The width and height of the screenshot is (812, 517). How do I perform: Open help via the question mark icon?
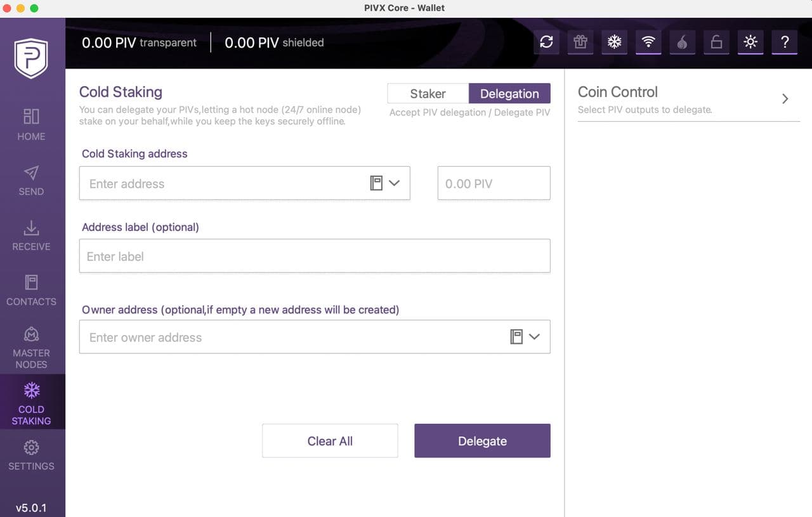click(785, 43)
